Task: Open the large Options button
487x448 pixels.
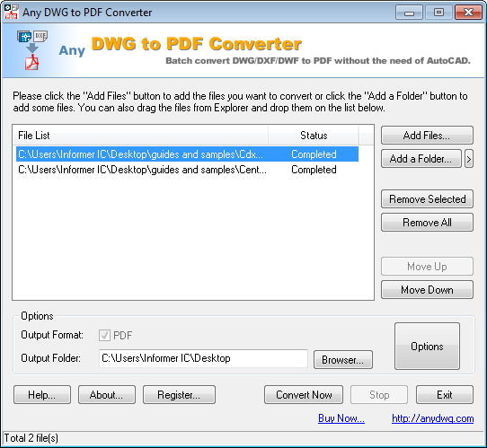Action: 427,347
